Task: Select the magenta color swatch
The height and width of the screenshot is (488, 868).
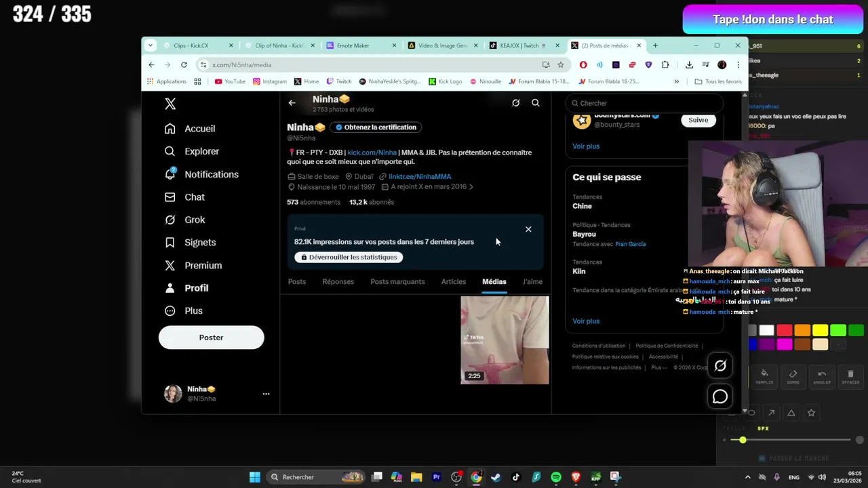Action: click(785, 344)
